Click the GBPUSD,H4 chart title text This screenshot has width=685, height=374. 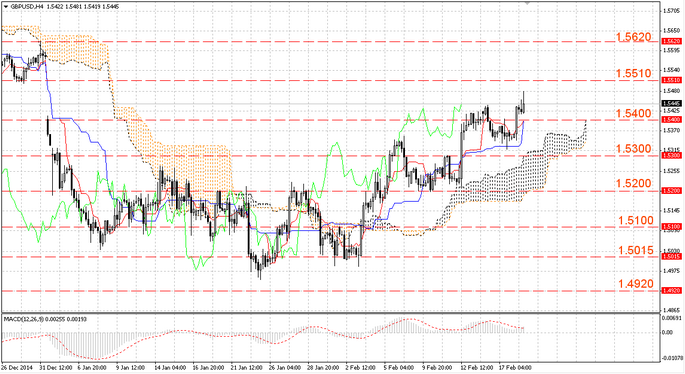click(26, 7)
